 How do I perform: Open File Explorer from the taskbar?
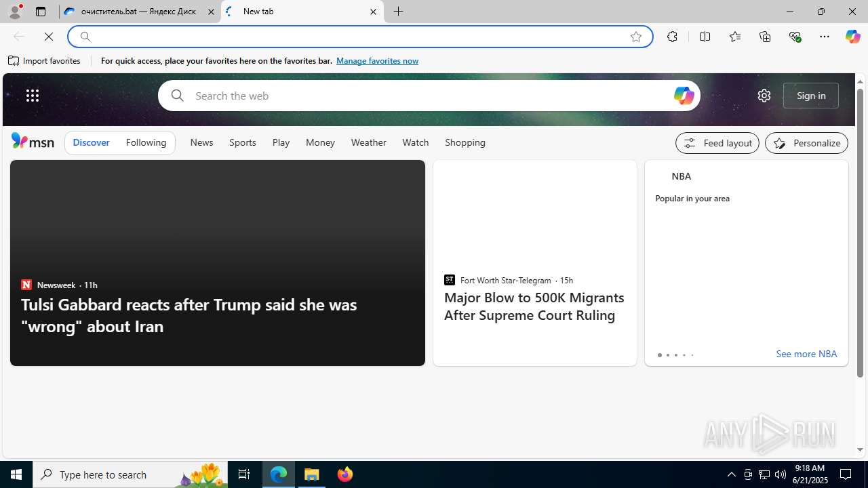(312, 474)
